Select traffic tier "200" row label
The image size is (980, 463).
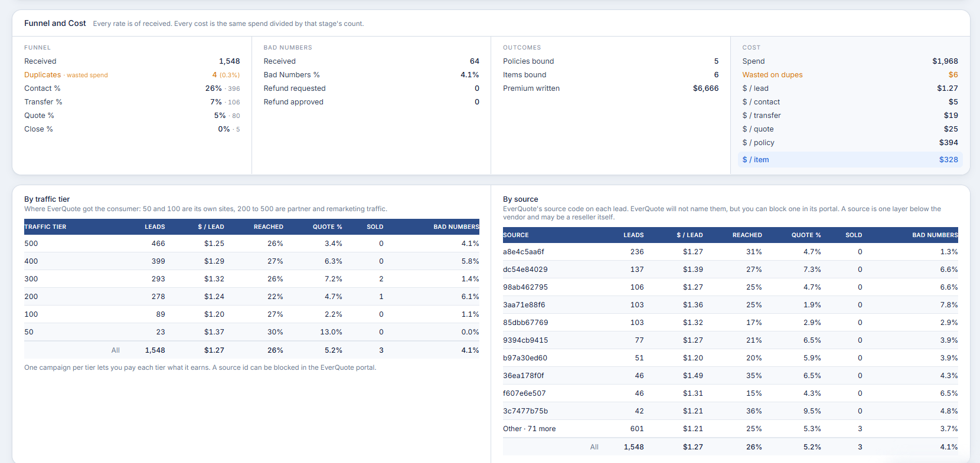31,297
